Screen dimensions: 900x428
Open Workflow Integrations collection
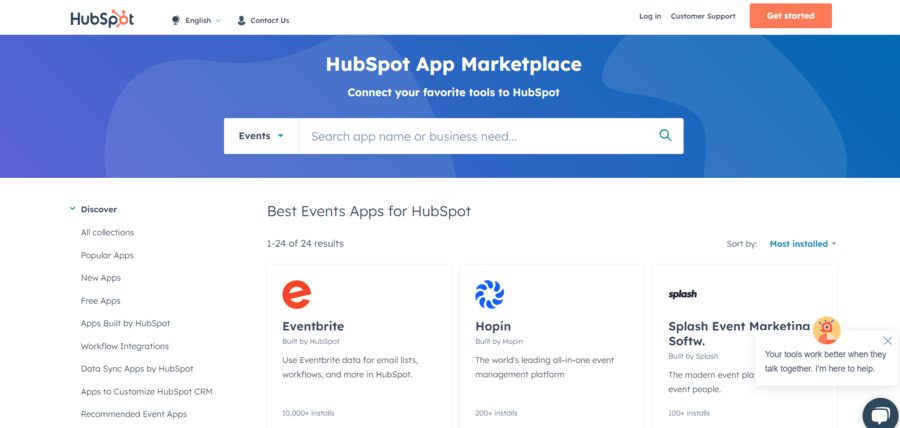pos(125,346)
